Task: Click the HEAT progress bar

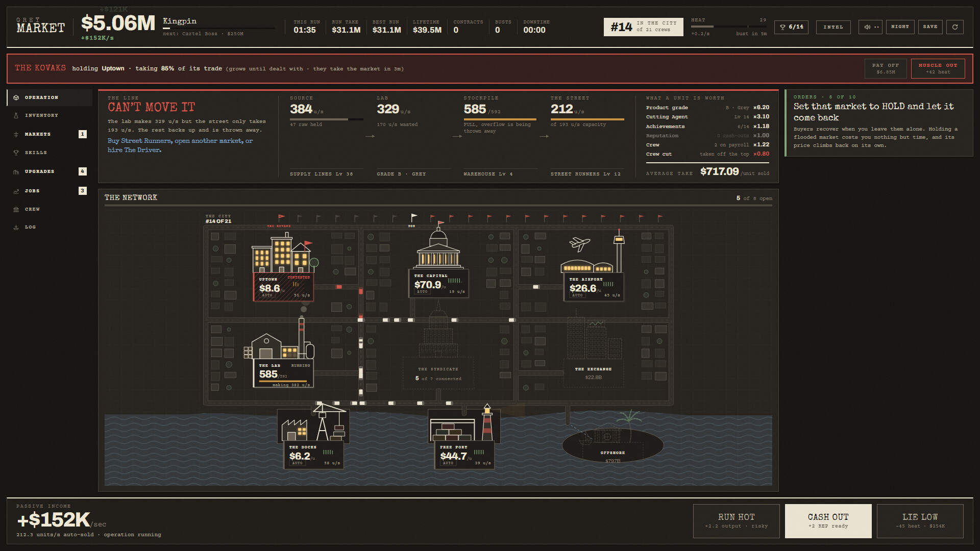Action: tap(728, 27)
